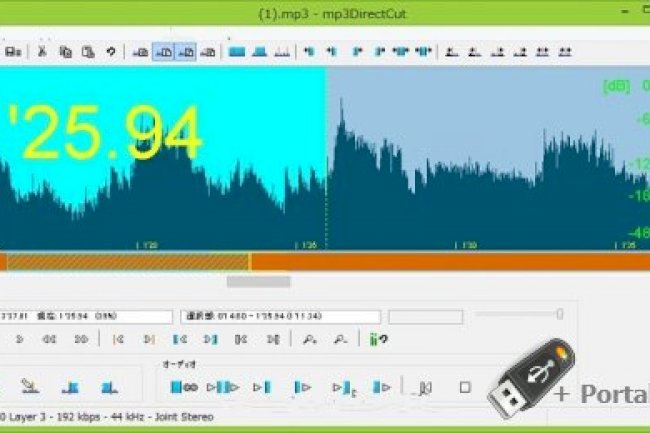Click the '(1).mp3 - mp3DirectCut' window title
This screenshot has width=650, height=433.
pyautogui.click(x=332, y=14)
